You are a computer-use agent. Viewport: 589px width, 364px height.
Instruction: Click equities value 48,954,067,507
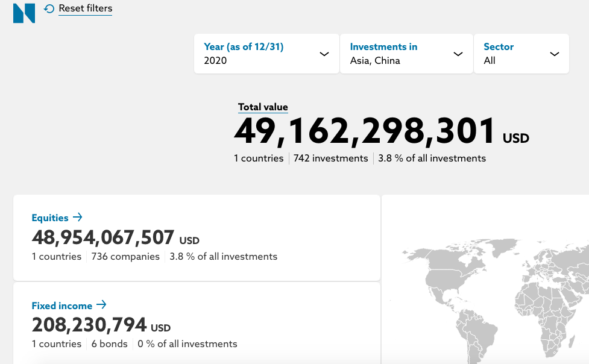[103, 238]
